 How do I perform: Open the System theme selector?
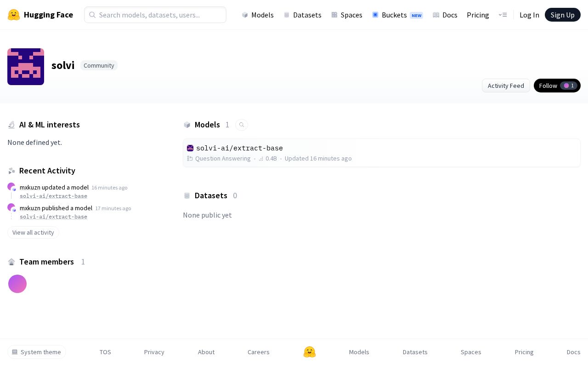(x=37, y=352)
